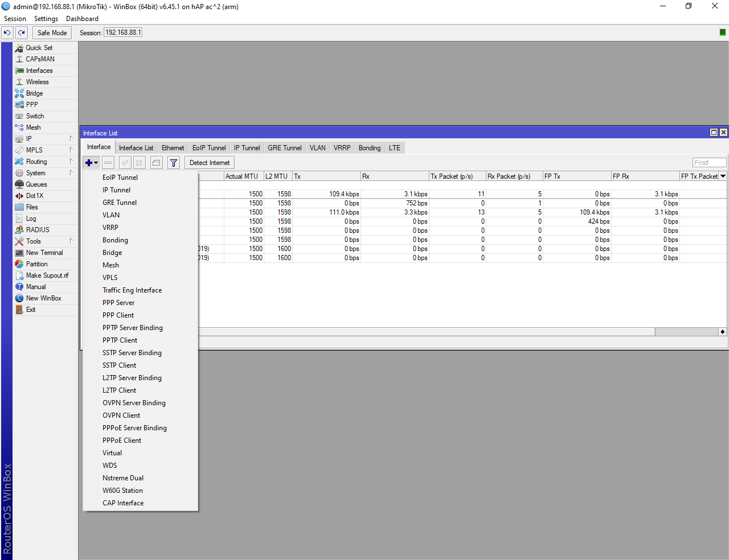Click the horizontal scrollbar right arrow
This screenshot has width=729, height=560.
[723, 332]
